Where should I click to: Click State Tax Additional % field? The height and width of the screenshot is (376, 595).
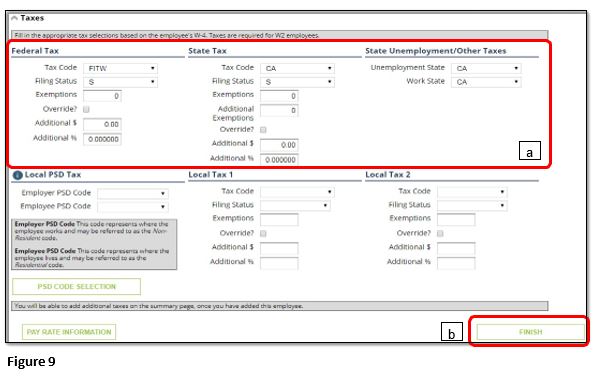tap(279, 160)
